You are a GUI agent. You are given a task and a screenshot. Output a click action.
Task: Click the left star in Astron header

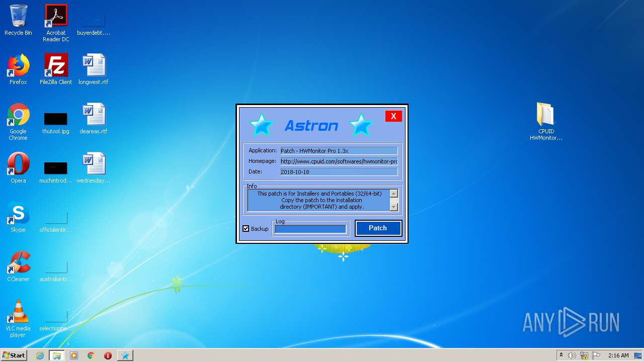(x=261, y=125)
